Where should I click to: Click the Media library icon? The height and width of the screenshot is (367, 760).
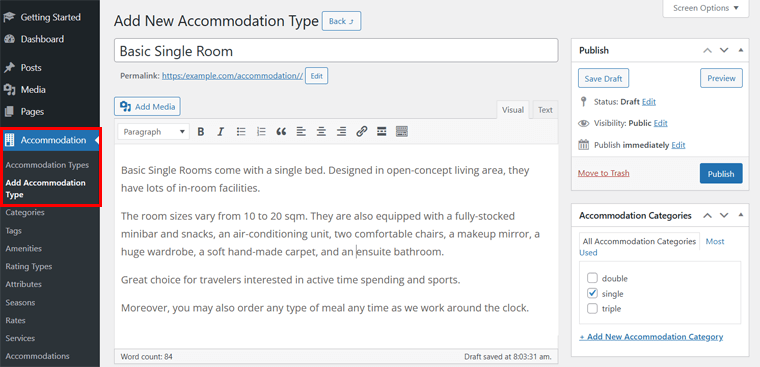[x=9, y=90]
